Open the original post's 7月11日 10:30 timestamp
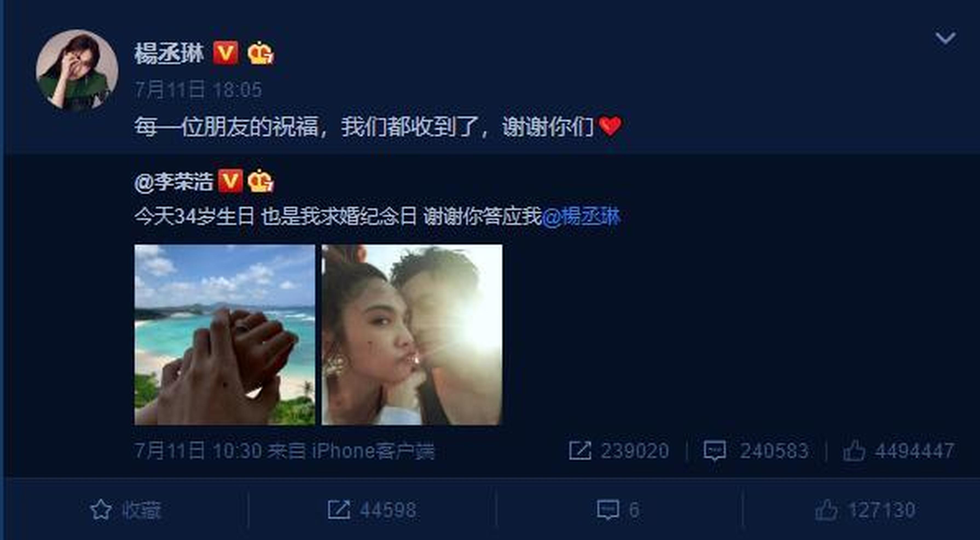Viewport: 980px width, 540px height. click(198, 451)
